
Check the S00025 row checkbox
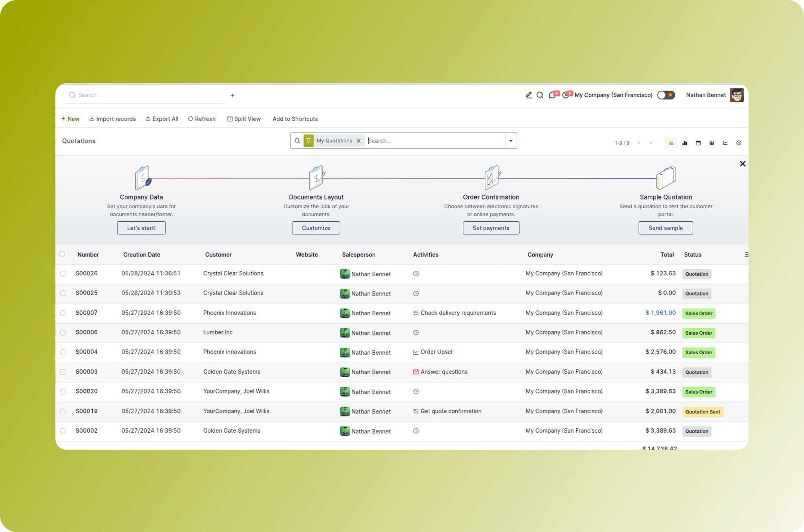click(63, 293)
